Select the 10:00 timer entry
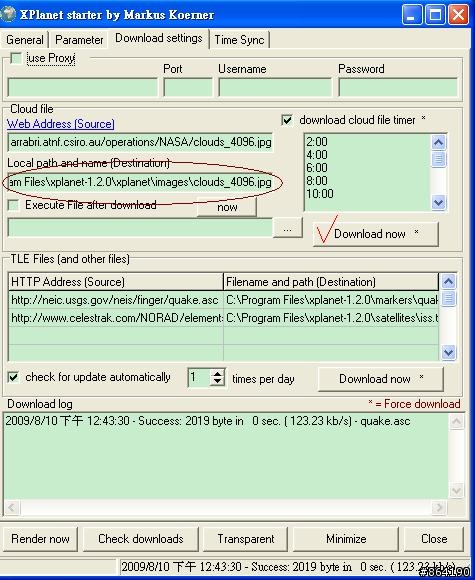 coord(320,193)
